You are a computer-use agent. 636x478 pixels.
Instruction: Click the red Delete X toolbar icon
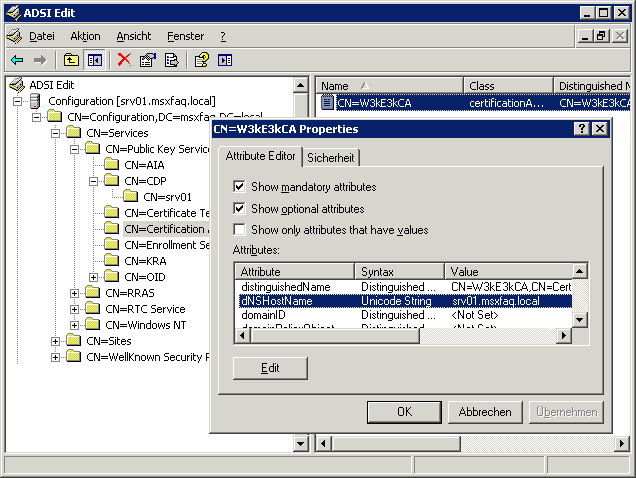(124, 60)
